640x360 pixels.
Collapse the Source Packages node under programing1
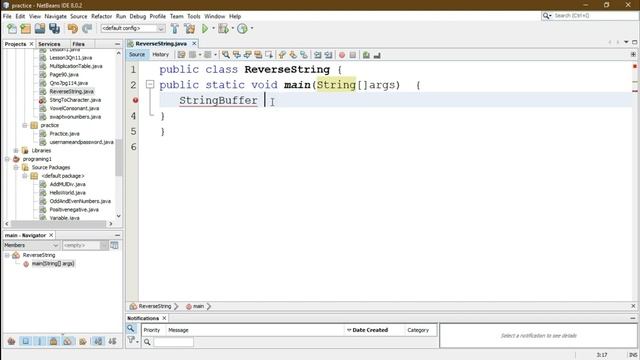pos(16,167)
